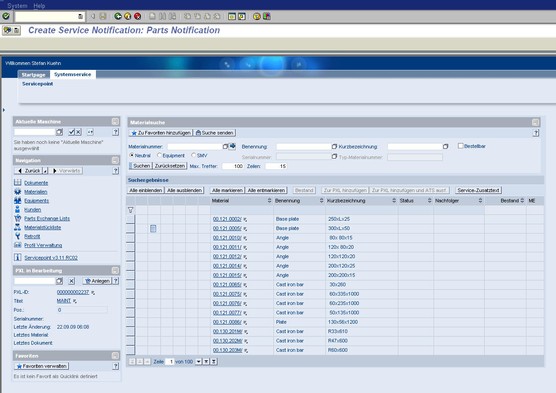The height and width of the screenshot is (393, 556).
Task: Select the Neutral radio button
Action: (x=132, y=155)
